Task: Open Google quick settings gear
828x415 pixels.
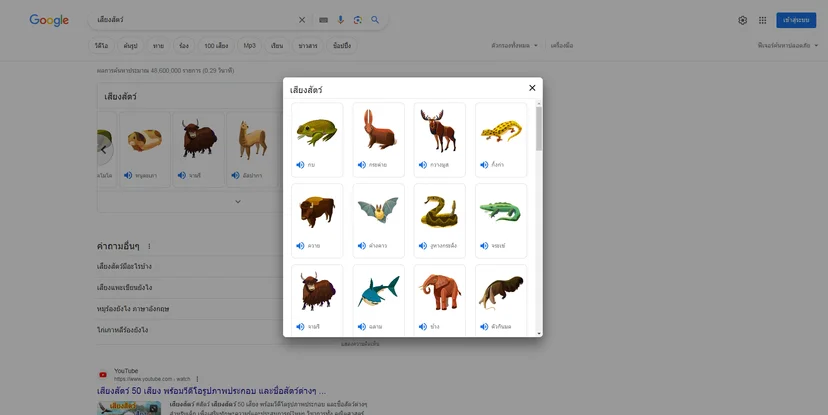Action: pyautogui.click(x=742, y=20)
